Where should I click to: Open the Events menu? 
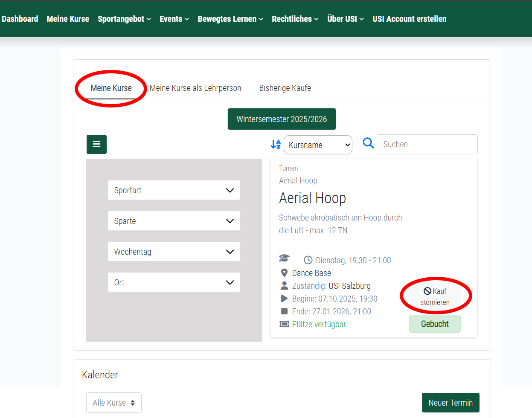click(174, 19)
